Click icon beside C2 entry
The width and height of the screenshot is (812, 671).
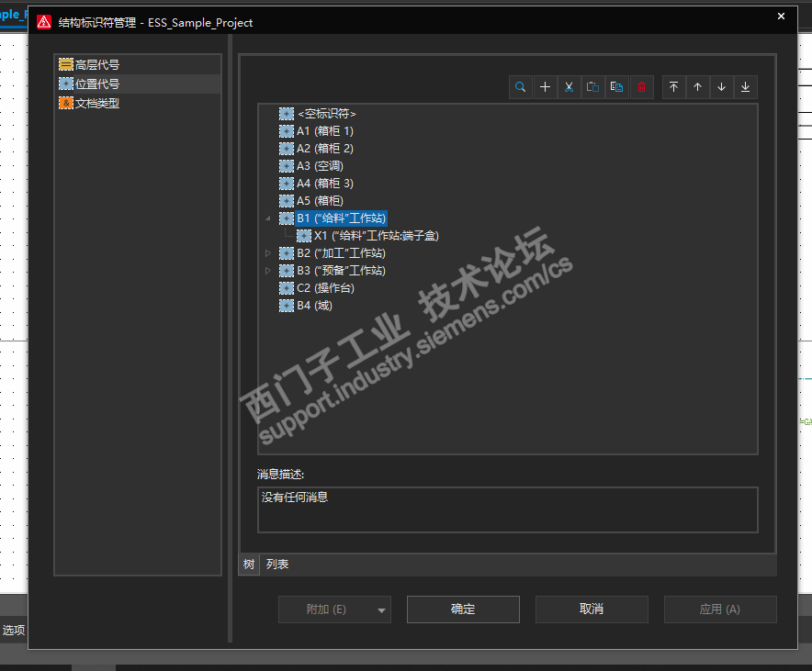click(x=287, y=288)
